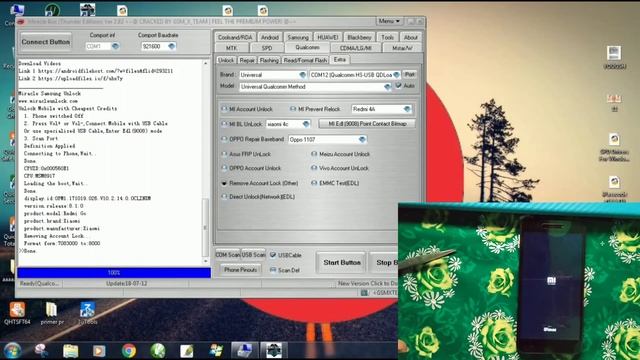Select the Direct Unlock(Network)(EDL) option
Viewport: 640px width, 360px height.
tap(258, 196)
